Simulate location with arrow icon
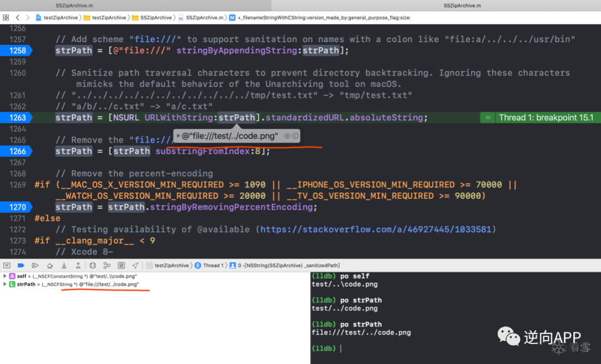This screenshot has width=601, height=364. (135, 265)
